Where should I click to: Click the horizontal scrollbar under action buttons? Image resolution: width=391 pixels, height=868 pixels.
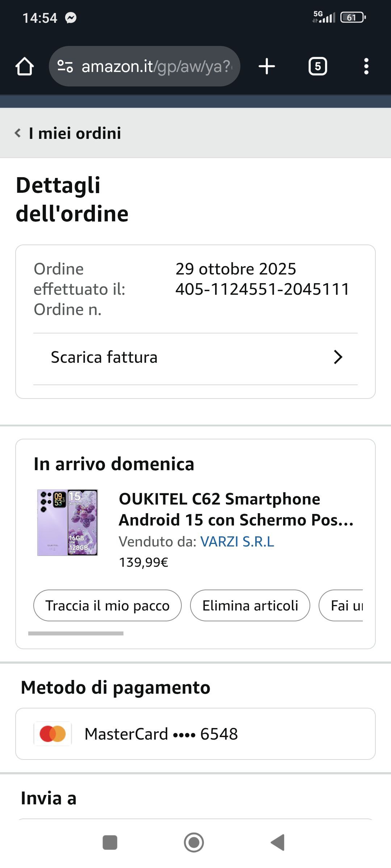(x=76, y=633)
